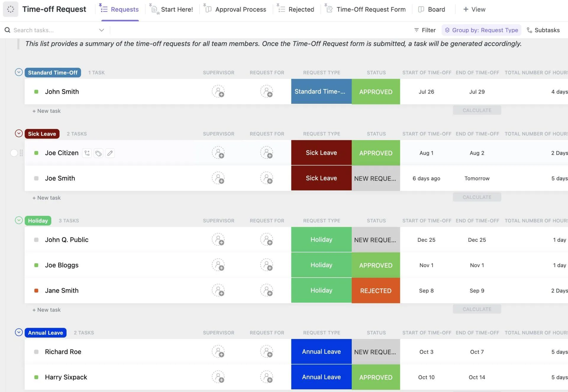Select the Joe Citizen task checkbox circle
The image size is (568, 392).
click(14, 153)
